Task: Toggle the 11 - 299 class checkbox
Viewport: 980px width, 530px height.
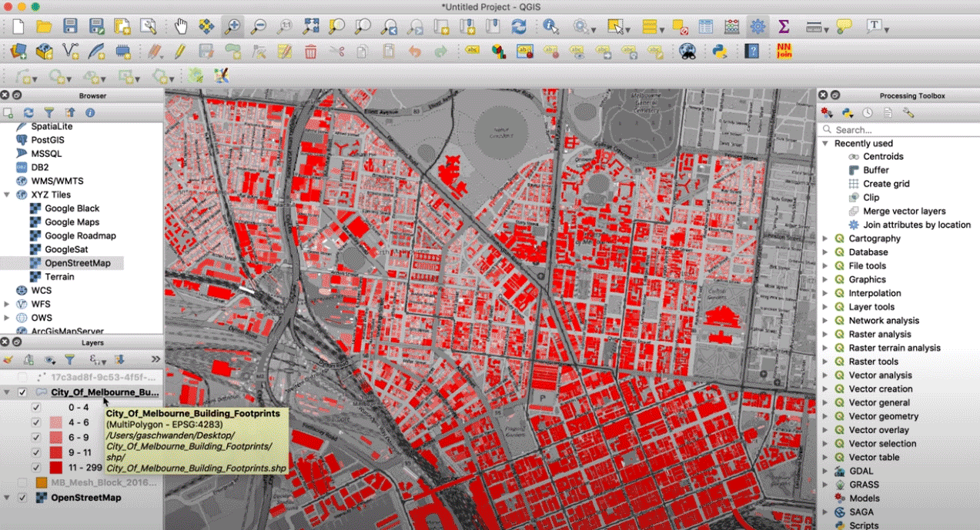Action: [36, 468]
